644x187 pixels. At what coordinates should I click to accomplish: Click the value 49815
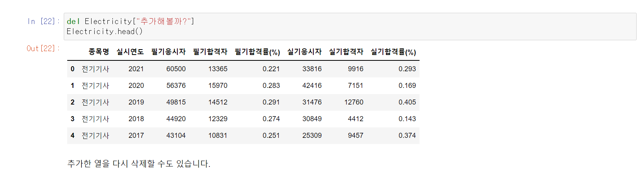coord(176,102)
